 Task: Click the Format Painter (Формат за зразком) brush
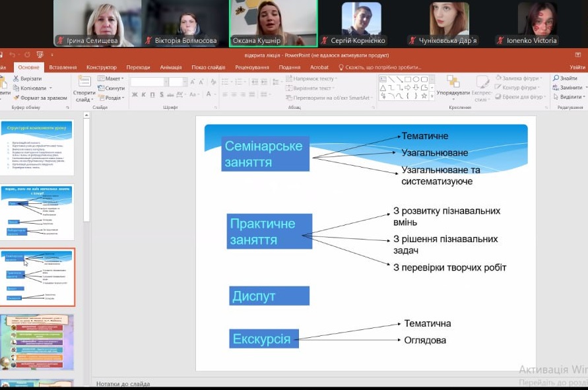(16, 98)
